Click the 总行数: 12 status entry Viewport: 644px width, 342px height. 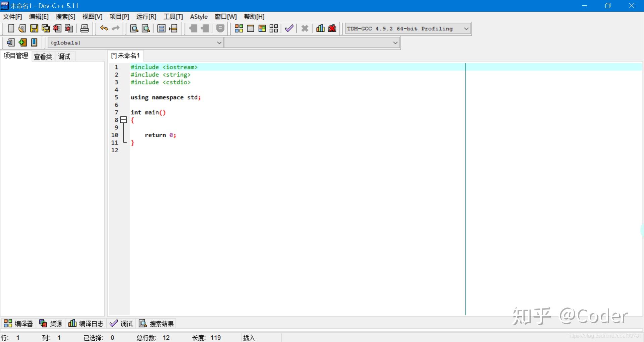pos(153,338)
